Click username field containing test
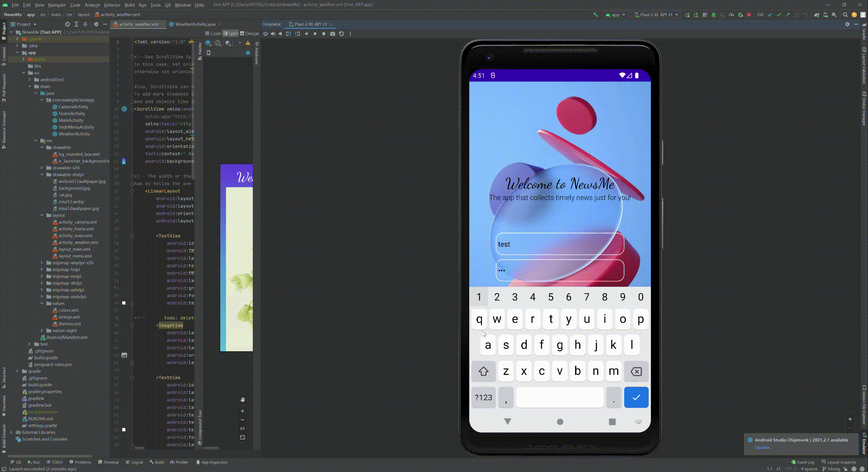The height and width of the screenshot is (472, 868). pyautogui.click(x=560, y=244)
